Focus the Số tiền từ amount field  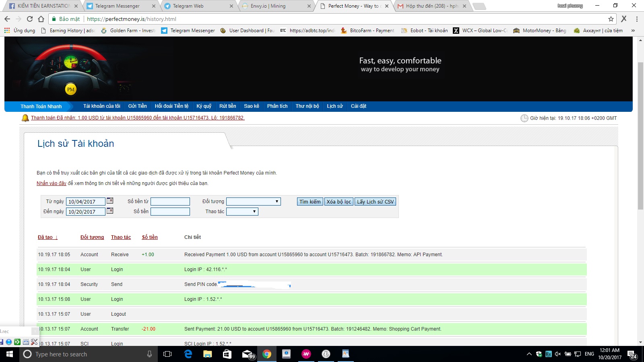tap(170, 202)
